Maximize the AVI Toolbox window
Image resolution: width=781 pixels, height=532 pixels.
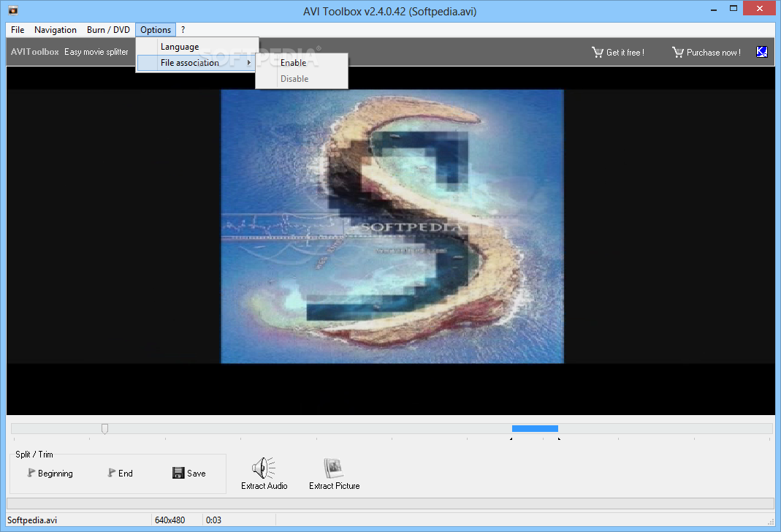[x=734, y=9]
